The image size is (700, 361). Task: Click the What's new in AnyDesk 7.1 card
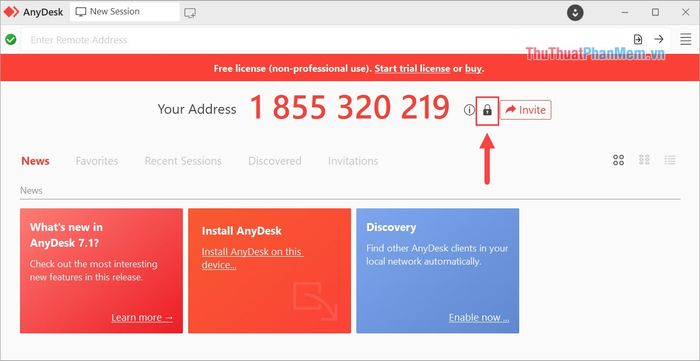coord(101,270)
